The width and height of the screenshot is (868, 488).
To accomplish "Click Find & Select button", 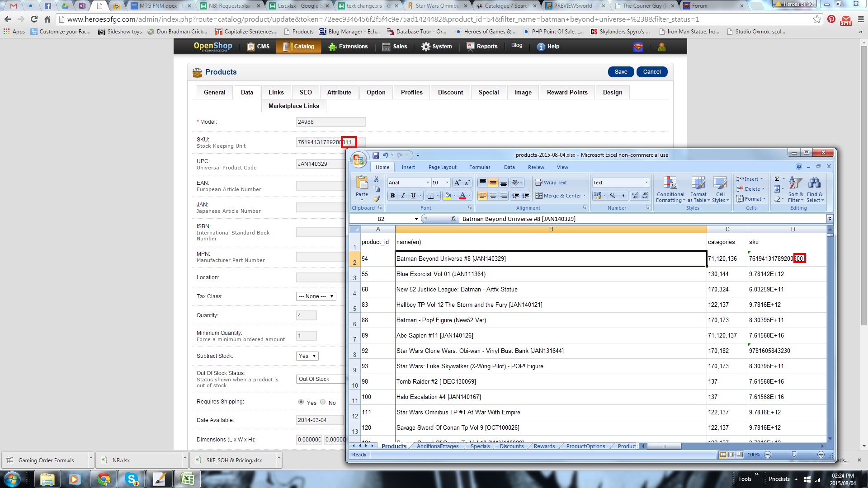I will click(x=815, y=189).
